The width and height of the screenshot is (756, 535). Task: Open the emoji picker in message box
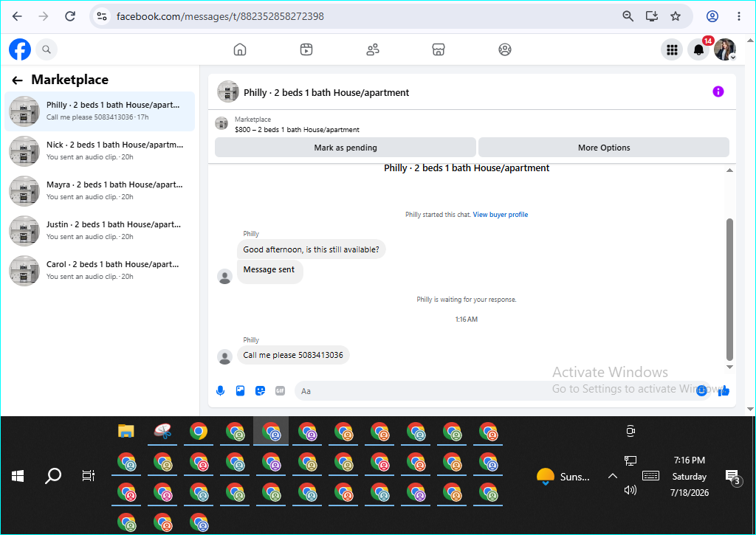coord(701,391)
